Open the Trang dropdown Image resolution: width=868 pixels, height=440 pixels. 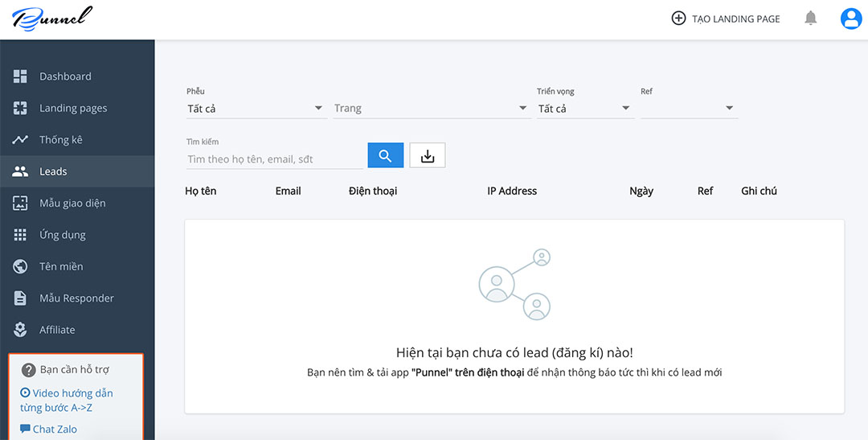click(431, 109)
